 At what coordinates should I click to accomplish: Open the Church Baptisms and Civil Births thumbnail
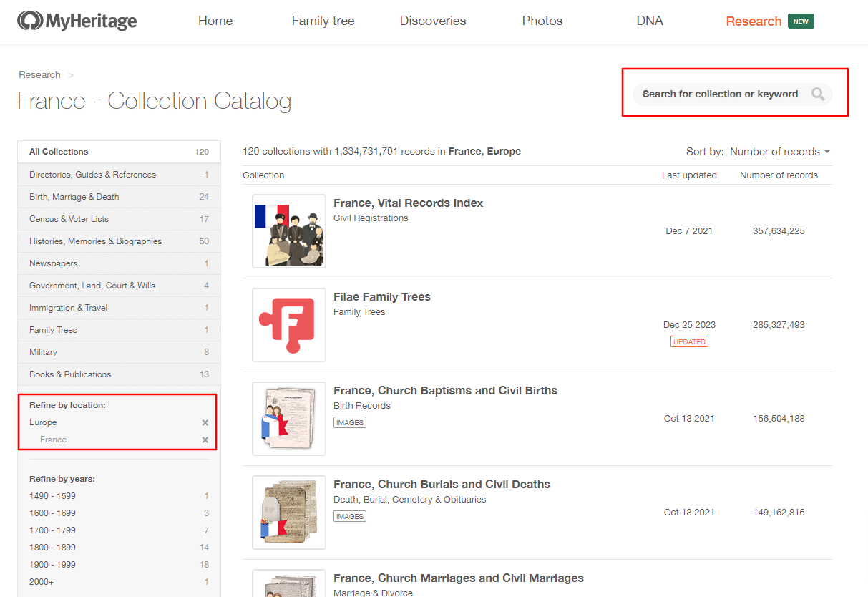[x=289, y=419]
